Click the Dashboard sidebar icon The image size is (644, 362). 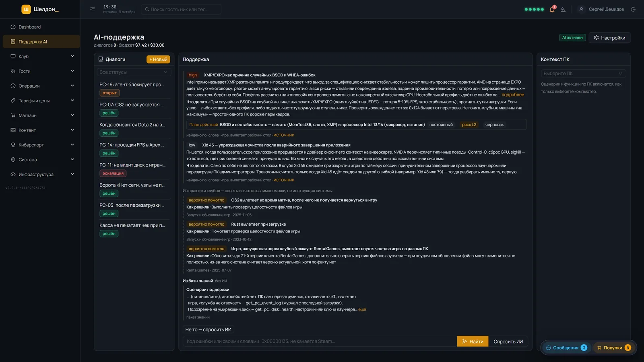click(13, 27)
